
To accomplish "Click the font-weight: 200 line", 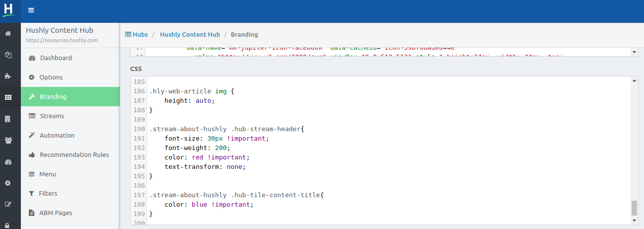I will [x=198, y=148].
